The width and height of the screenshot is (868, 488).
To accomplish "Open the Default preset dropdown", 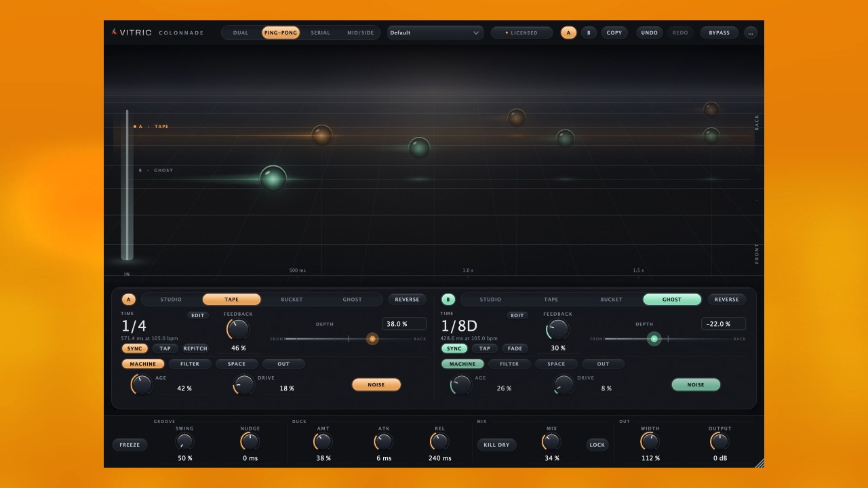I will pyautogui.click(x=435, y=33).
